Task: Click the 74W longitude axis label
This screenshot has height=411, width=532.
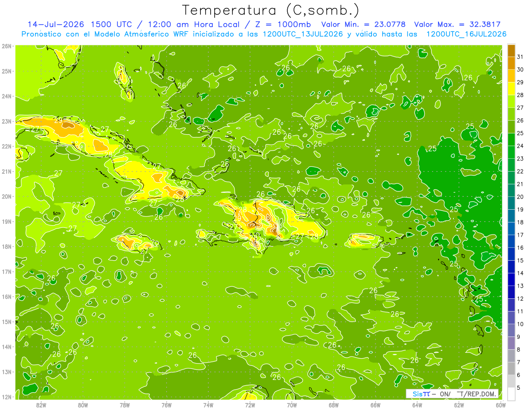Action: (x=208, y=405)
